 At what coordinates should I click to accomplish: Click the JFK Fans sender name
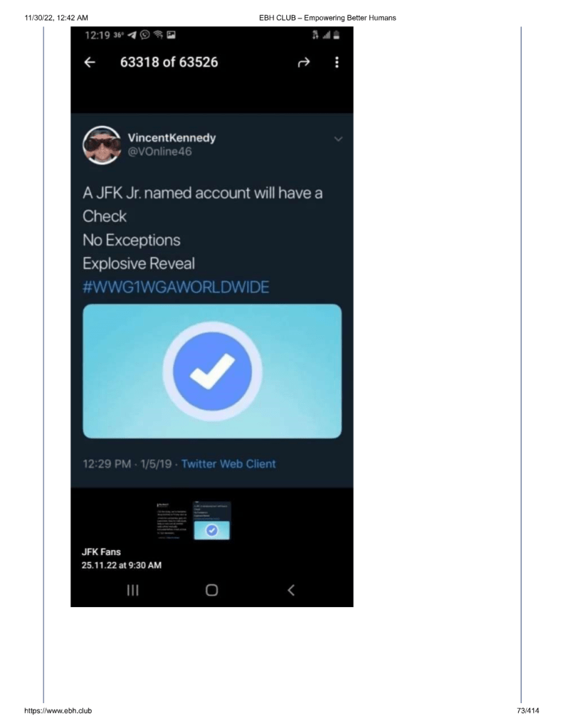(x=102, y=552)
